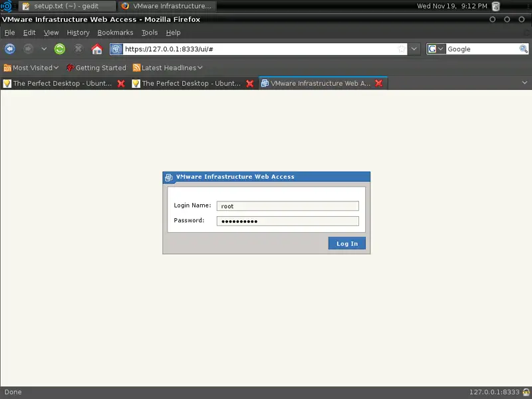Click the Done status bar text
Screen dimensions: 532x399
[x=13, y=392]
